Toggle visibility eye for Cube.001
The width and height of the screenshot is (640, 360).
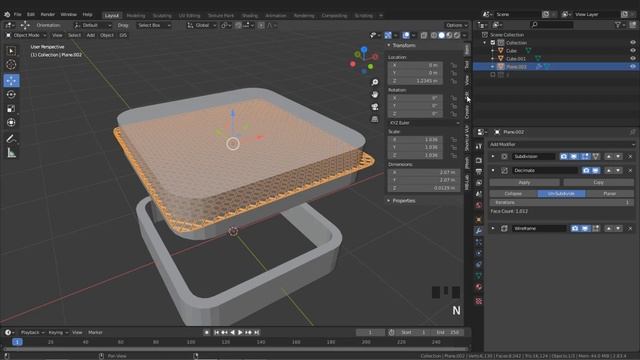(x=633, y=59)
